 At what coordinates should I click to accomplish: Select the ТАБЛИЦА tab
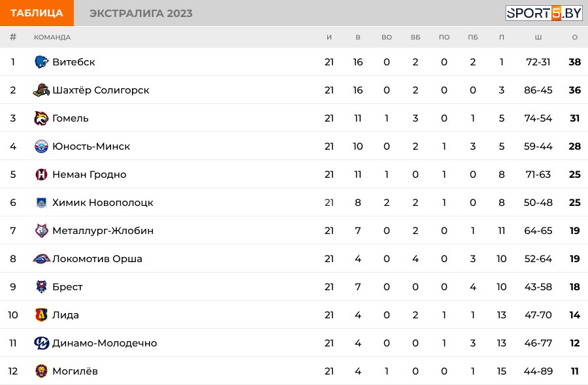pyautogui.click(x=37, y=13)
